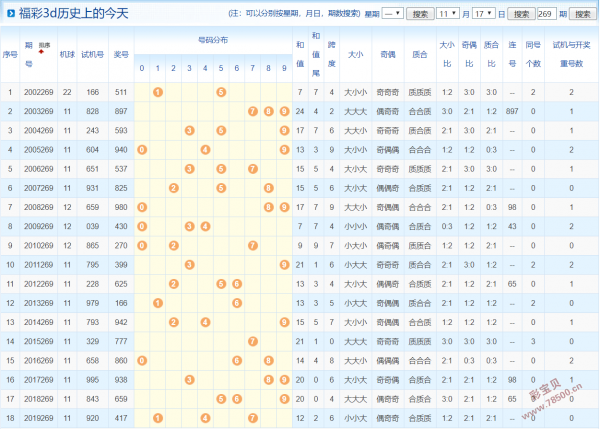
Task: Select the 同号个数 column header
Action: pos(533,54)
